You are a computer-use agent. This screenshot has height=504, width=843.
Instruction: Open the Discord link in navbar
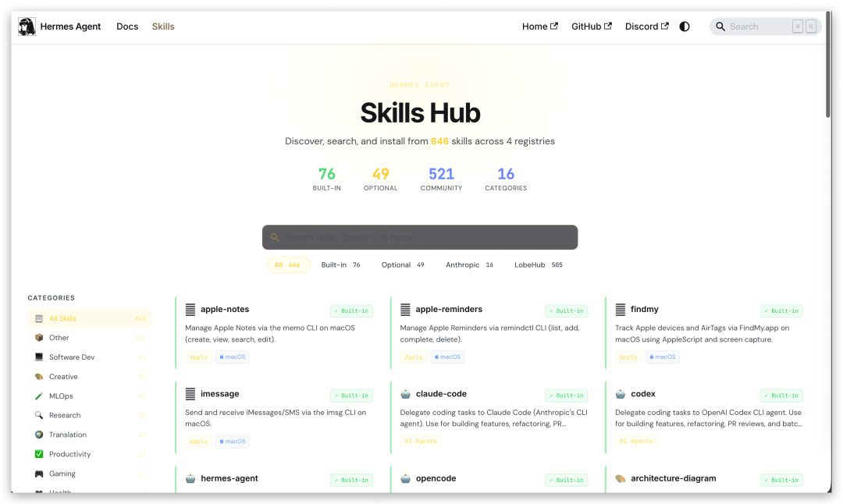coord(647,27)
